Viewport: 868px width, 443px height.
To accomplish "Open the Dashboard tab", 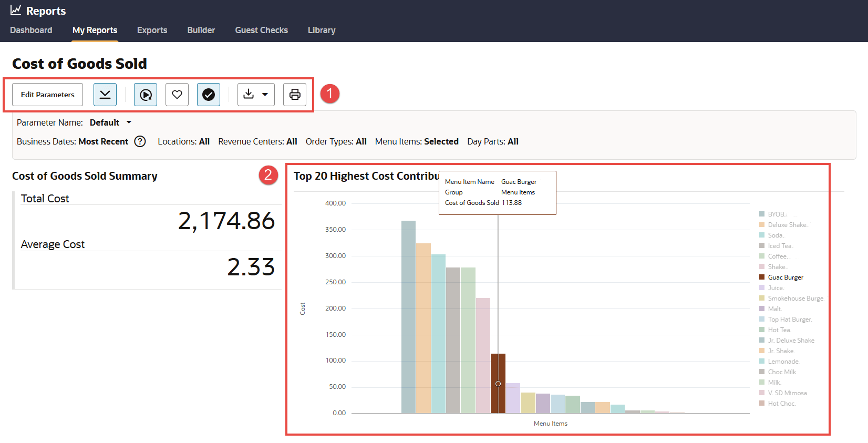I will 31,30.
